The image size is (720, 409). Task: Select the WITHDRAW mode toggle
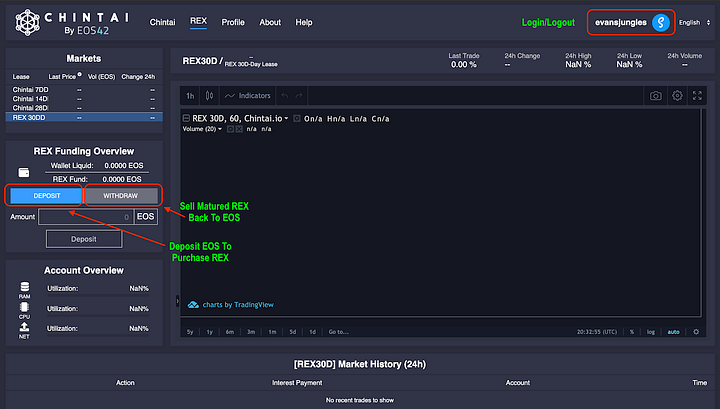(x=120, y=196)
